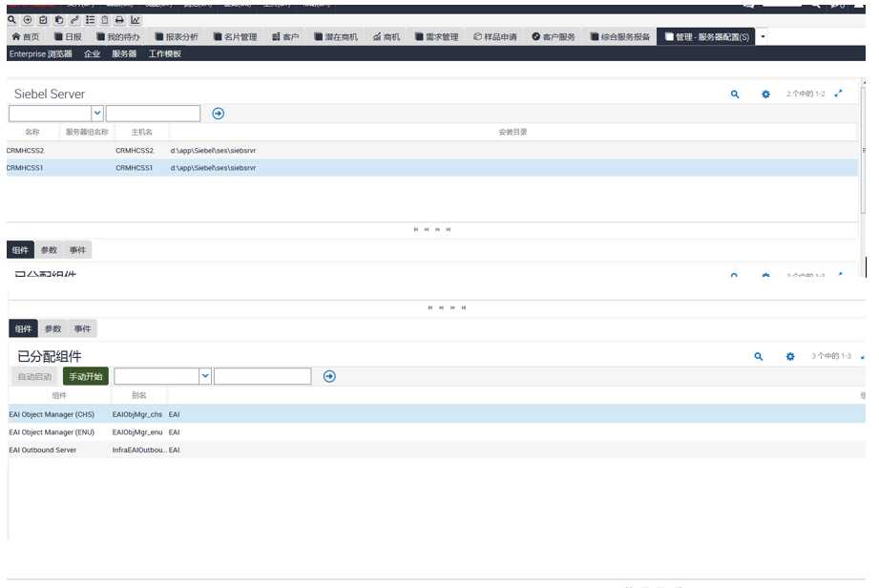The width and height of the screenshot is (879, 588).
Task: Click the Siebel Server go arrow button
Action: tap(218, 114)
